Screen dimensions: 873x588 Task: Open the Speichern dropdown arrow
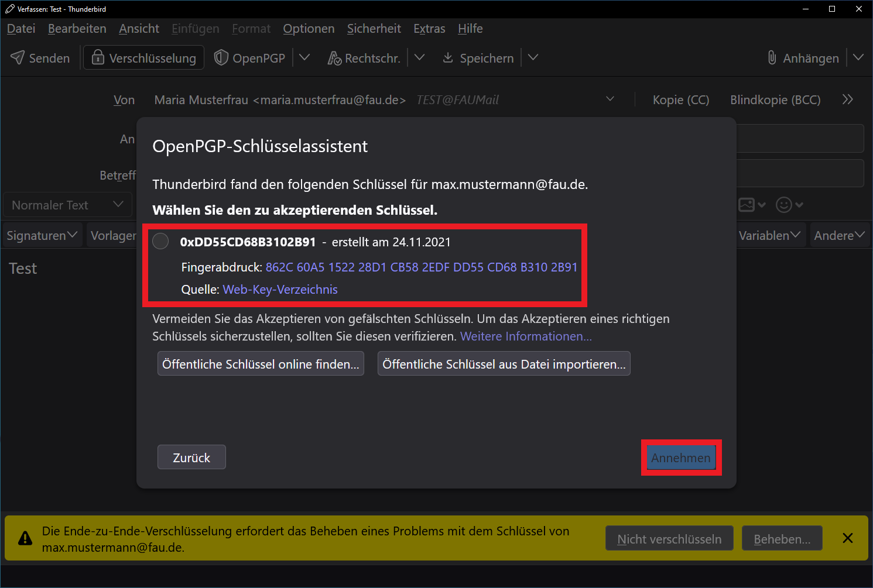click(x=533, y=57)
